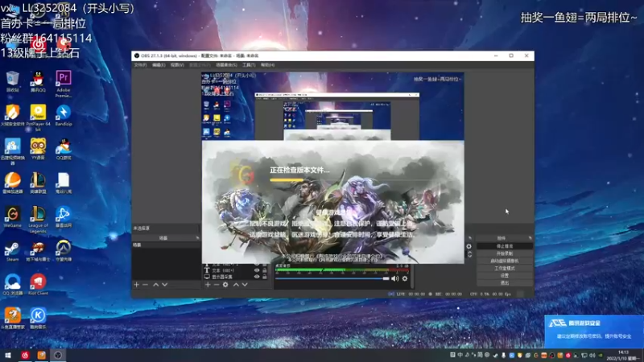
Task: Remove source with minus icon in Sources panel
Action: 216,285
